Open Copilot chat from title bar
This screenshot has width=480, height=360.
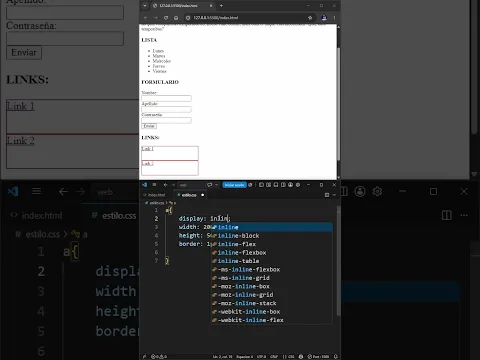[x=209, y=185]
